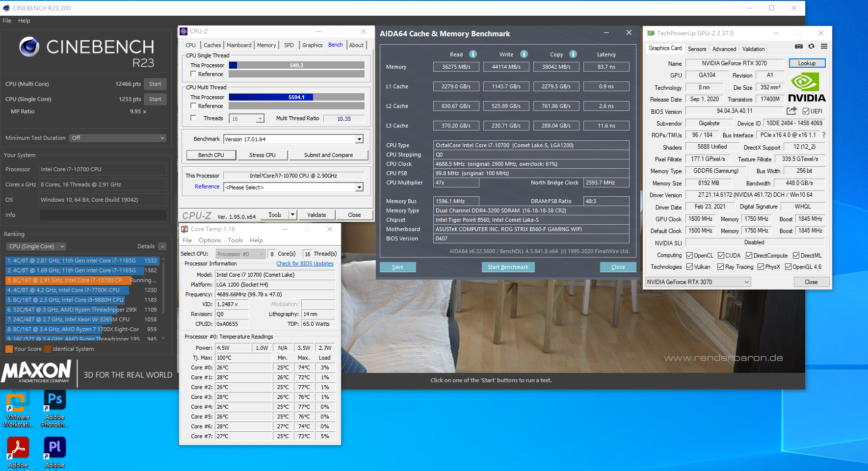Open the Adobe Photoshop desktop icon
This screenshot has height=471, width=868.
pos(54,409)
